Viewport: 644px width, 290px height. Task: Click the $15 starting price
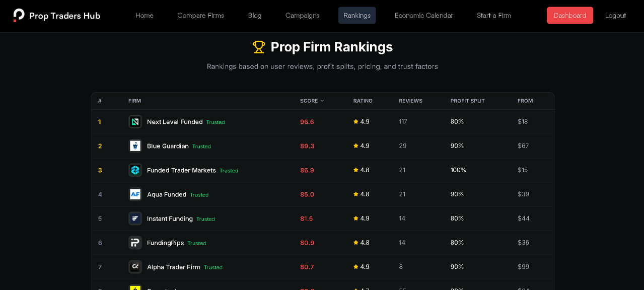point(523,170)
